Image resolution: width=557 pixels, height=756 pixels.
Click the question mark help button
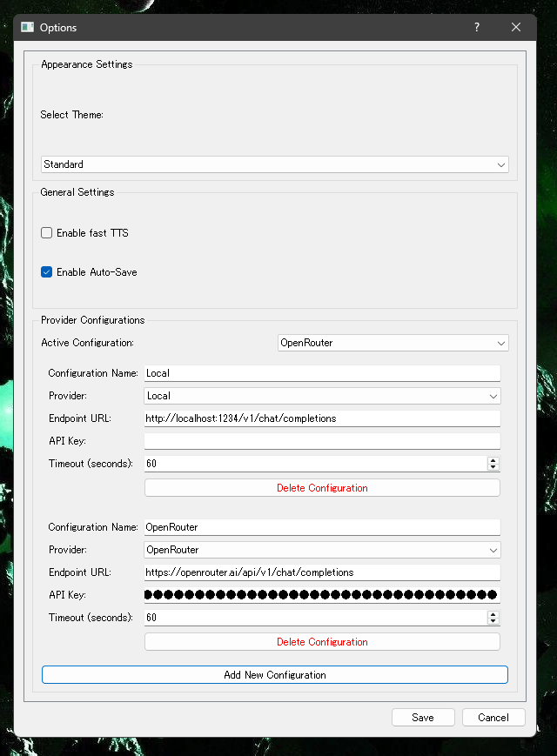click(476, 28)
